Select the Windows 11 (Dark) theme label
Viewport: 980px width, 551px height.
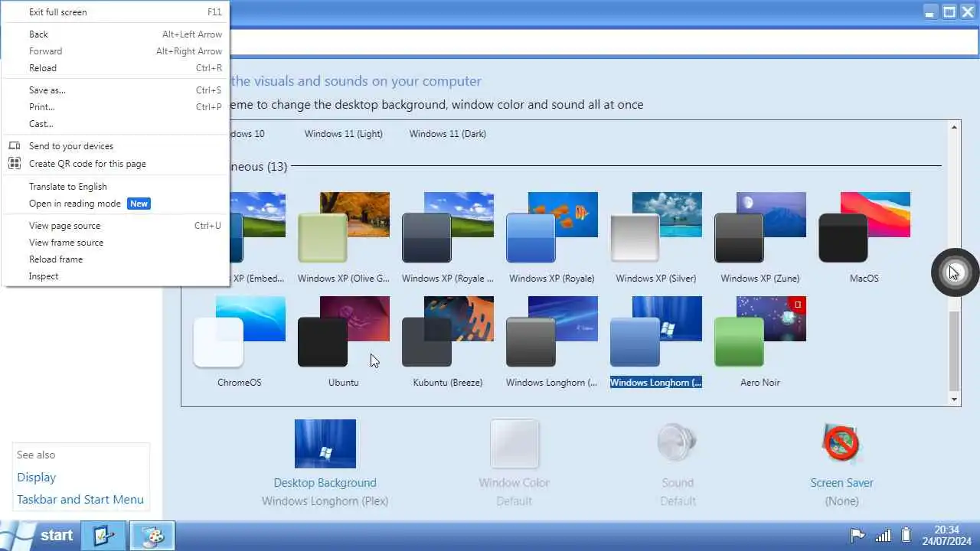coord(447,134)
